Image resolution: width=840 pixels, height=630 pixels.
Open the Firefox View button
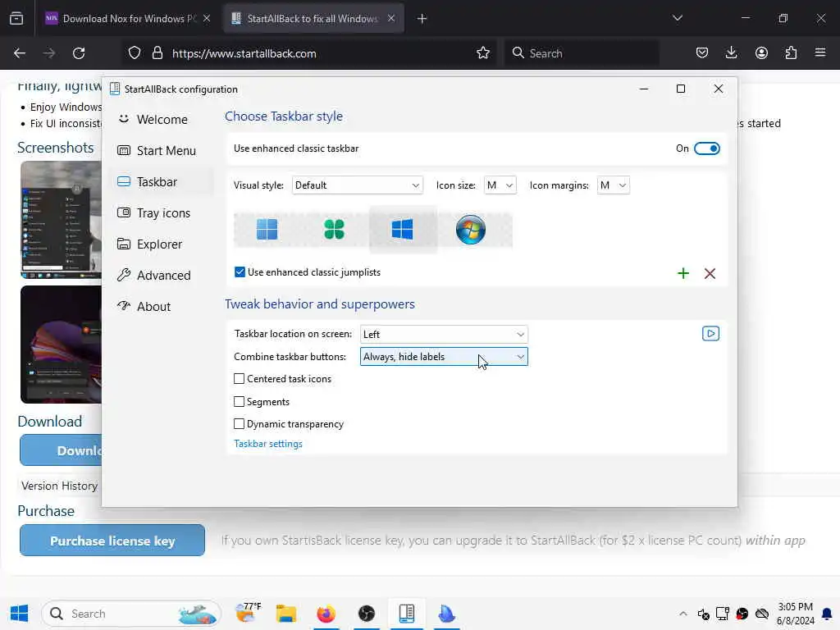16,19
